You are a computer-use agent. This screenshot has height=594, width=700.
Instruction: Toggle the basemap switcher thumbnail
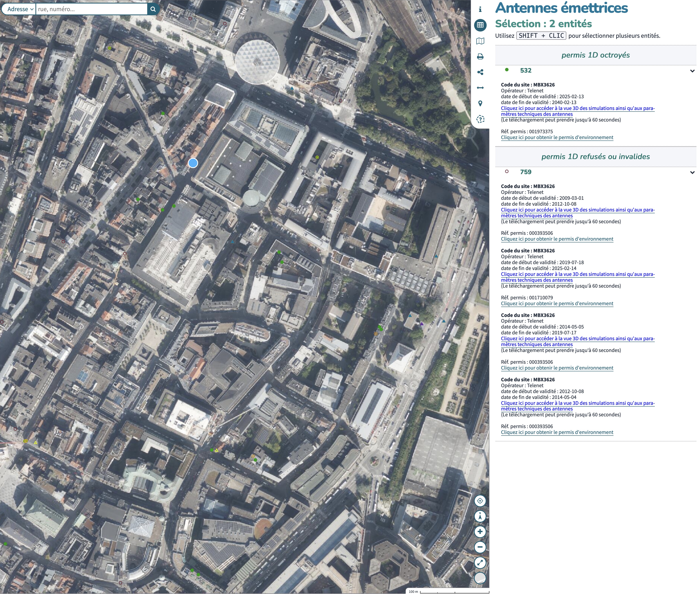click(x=480, y=578)
